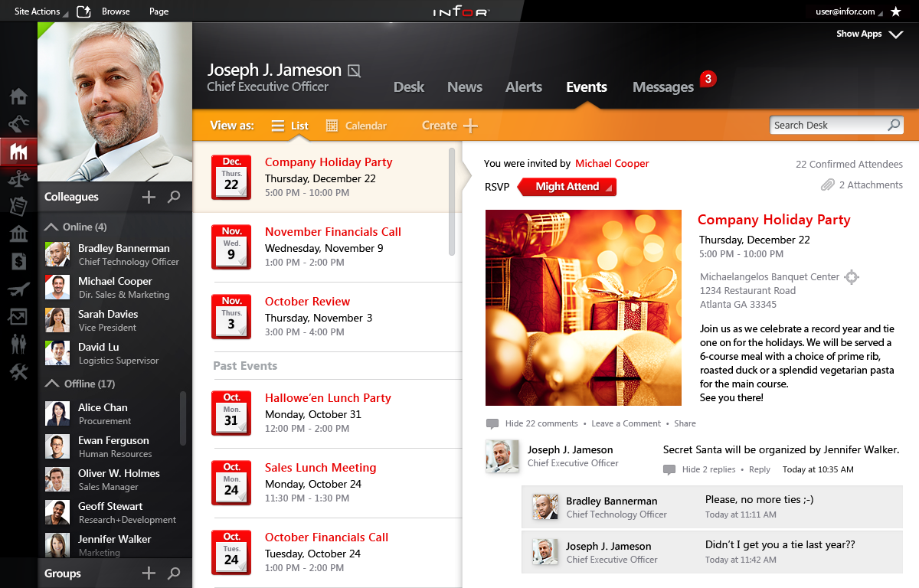Image resolution: width=919 pixels, height=588 pixels.
Task: Switch to List view
Action: point(290,126)
